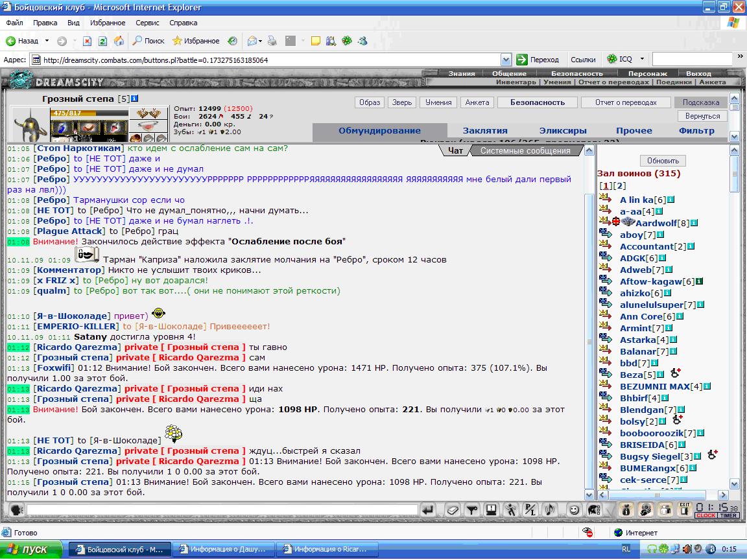Open page [2] of the warriors list
The width and height of the screenshot is (747, 560).
[620, 186]
